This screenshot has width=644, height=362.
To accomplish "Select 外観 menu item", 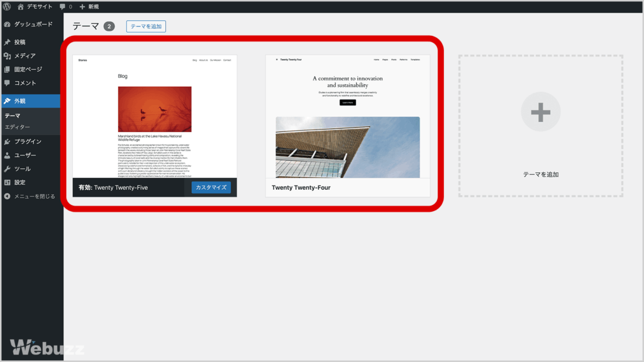I will [31, 101].
